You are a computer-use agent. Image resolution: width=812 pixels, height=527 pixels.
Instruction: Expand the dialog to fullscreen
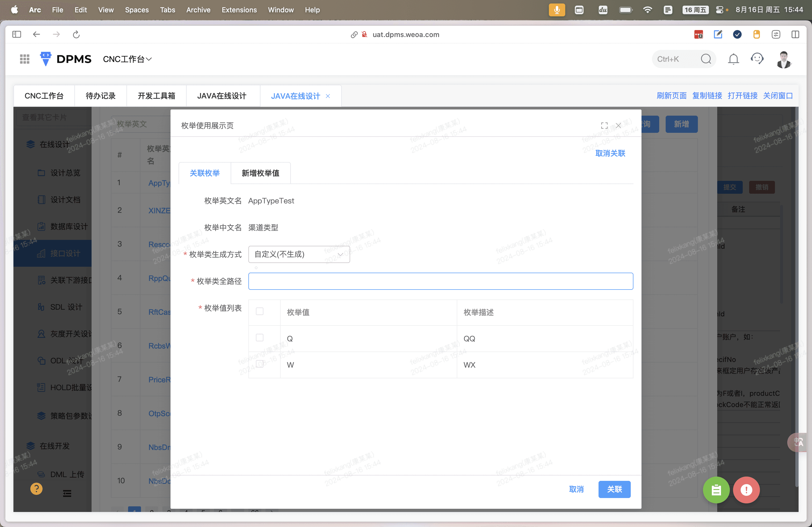[604, 125]
